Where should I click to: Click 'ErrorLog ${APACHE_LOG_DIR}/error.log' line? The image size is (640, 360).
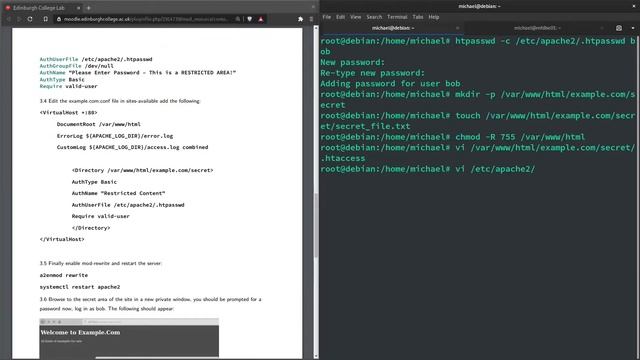tap(115, 136)
